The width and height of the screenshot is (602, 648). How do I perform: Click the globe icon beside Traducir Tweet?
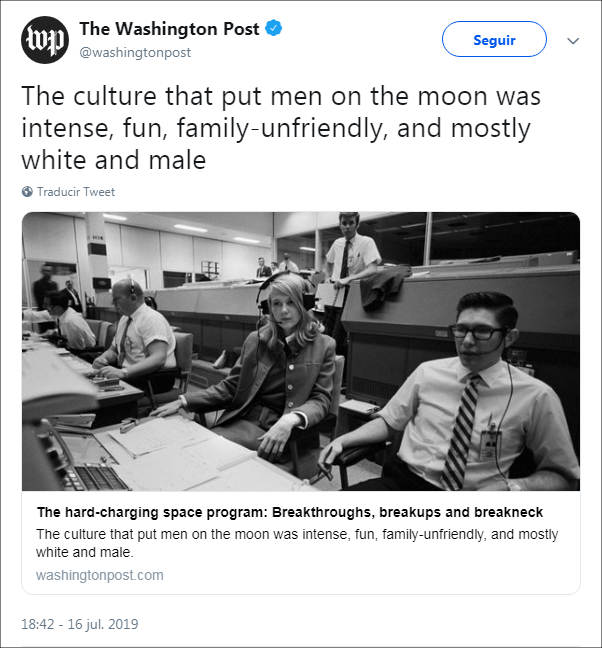27,192
